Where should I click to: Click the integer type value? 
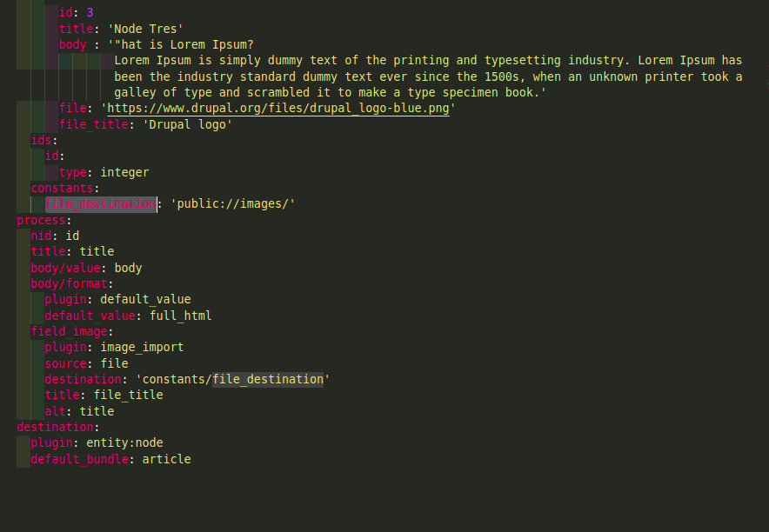[124, 172]
